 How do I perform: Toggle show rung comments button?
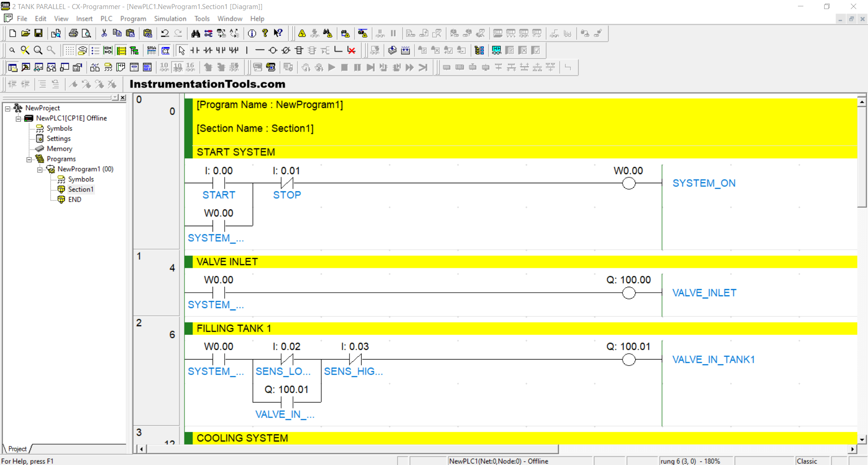[82, 50]
